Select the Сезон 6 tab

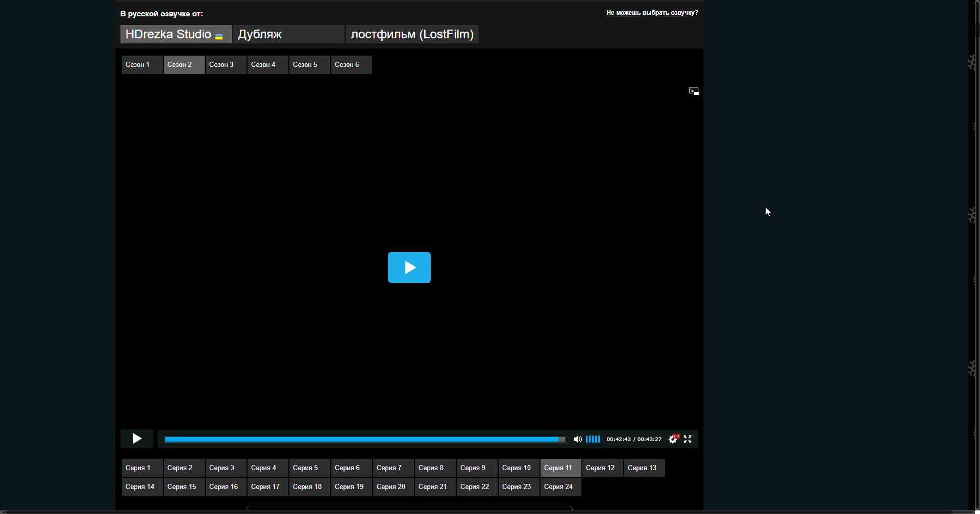tap(351, 65)
